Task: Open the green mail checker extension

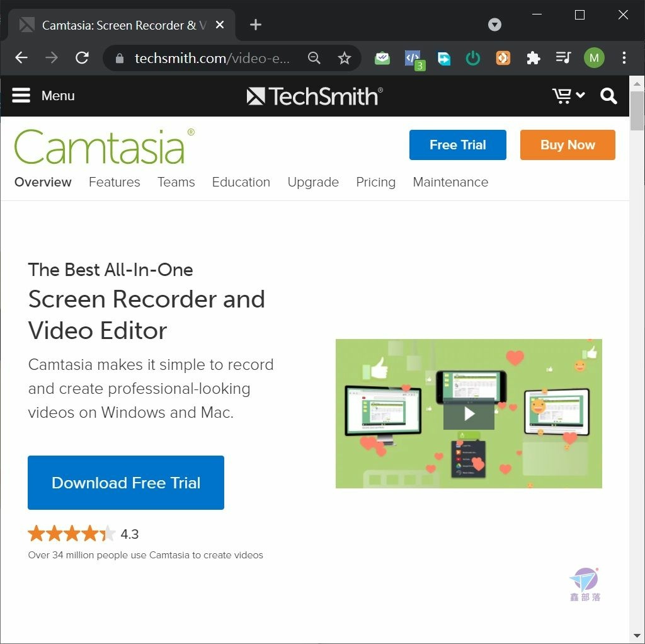Action: tap(382, 58)
